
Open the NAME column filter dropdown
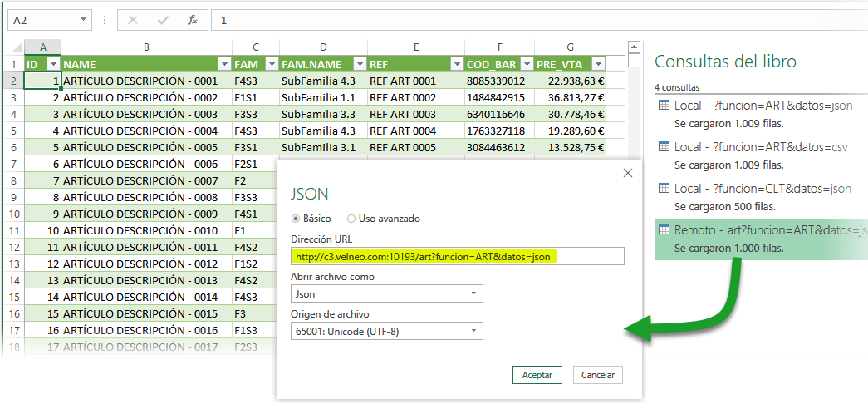(223, 64)
